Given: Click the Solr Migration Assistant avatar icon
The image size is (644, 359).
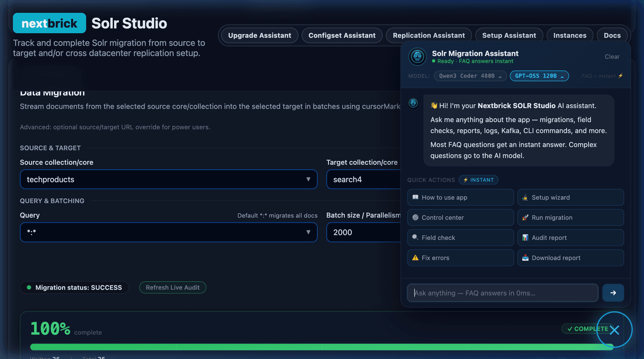Looking at the screenshot, I should click(x=417, y=56).
